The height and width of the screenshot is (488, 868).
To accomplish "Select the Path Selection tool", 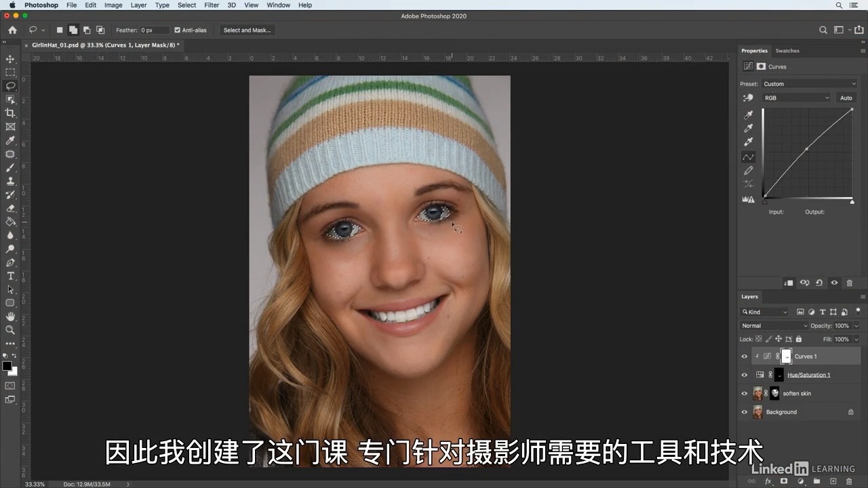I will pos(10,289).
